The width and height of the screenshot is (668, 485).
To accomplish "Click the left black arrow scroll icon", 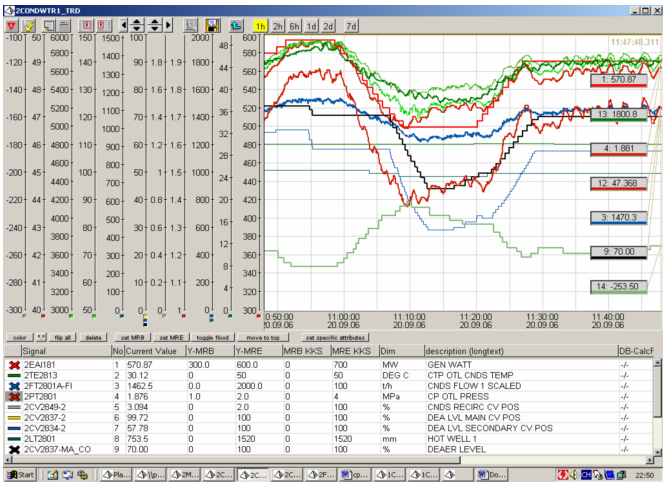I will pyautogui.click(x=125, y=24).
